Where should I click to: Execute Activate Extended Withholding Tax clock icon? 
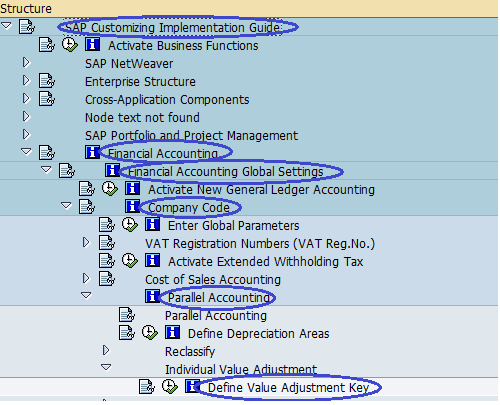coord(130,261)
